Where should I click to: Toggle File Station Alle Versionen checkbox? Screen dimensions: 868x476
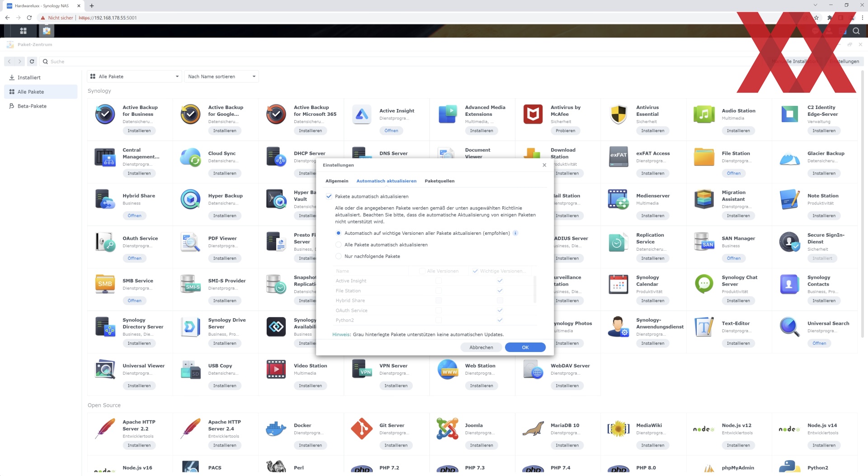click(x=438, y=290)
